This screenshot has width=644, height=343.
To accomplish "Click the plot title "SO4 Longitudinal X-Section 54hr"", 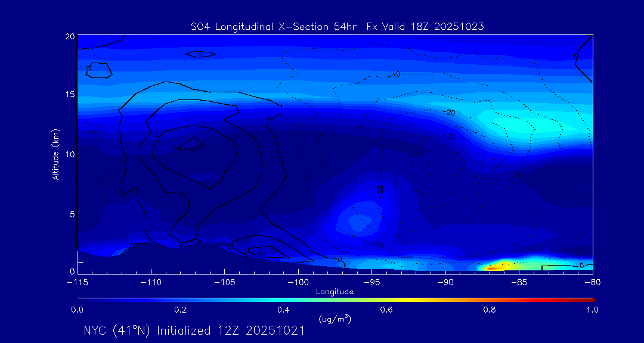I will 275,27.
